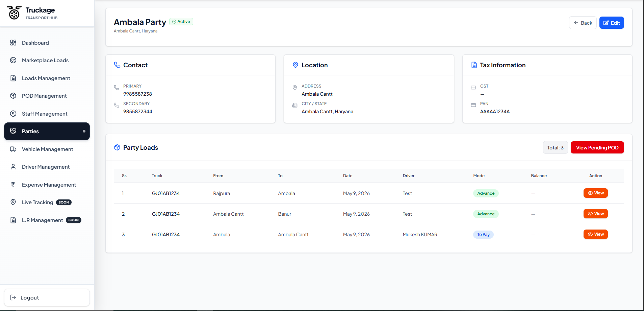Click the Live Tracking pin icon
Screen dimensions: 644x311
(x=13, y=202)
